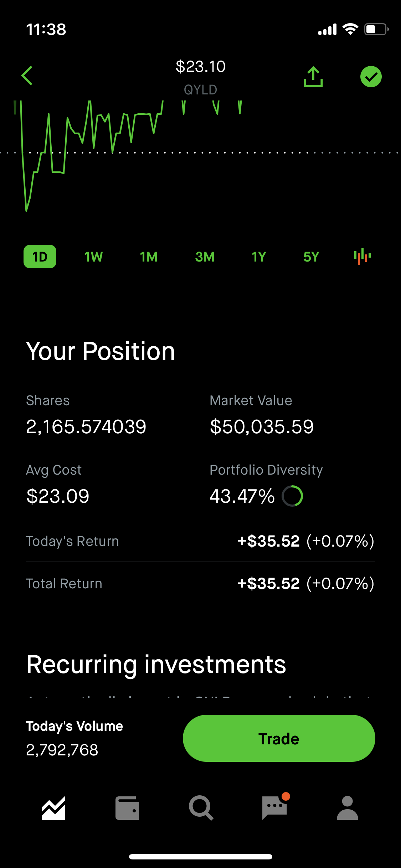The width and height of the screenshot is (401, 868).
Task: Tap the QYLD price line chart
Action: click(x=107, y=153)
